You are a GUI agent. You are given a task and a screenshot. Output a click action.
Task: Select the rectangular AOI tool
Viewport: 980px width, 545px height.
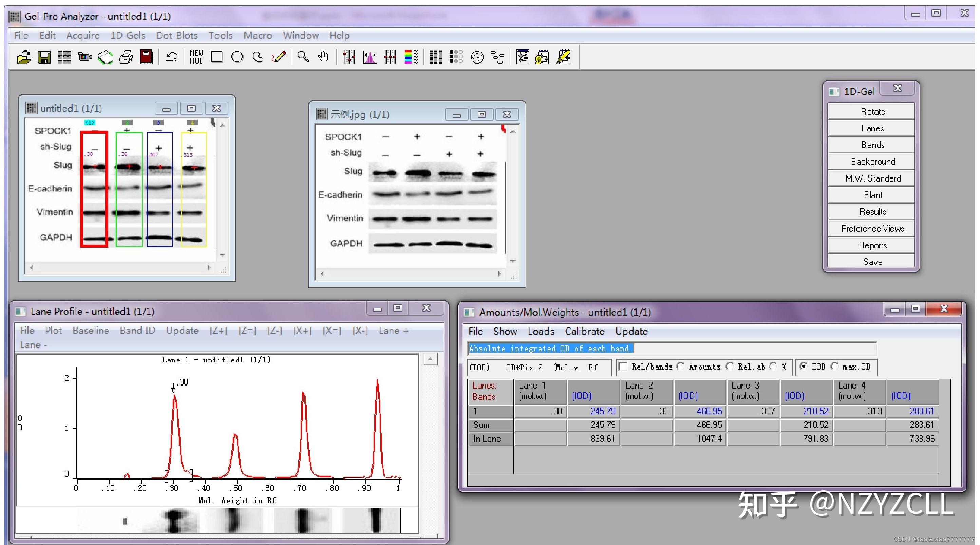coord(216,57)
